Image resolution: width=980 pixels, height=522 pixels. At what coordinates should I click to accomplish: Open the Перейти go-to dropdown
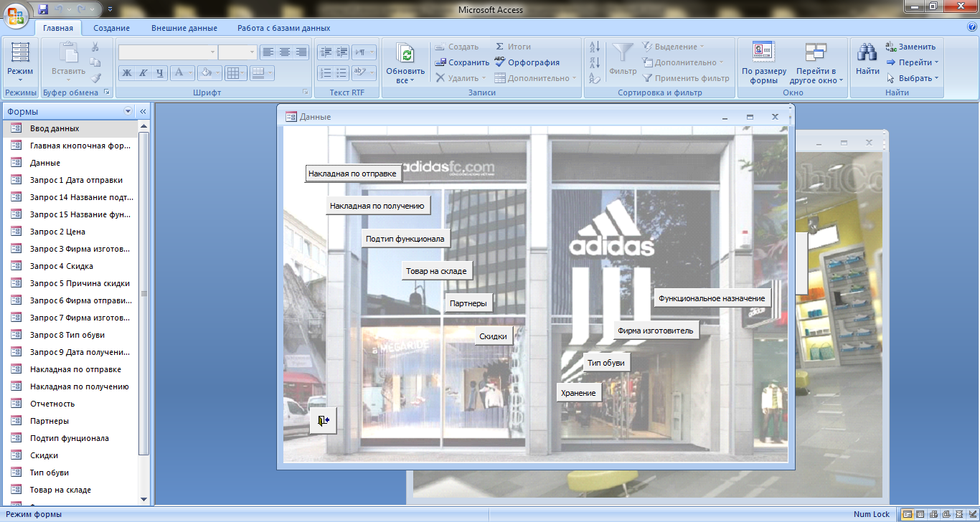(x=913, y=62)
